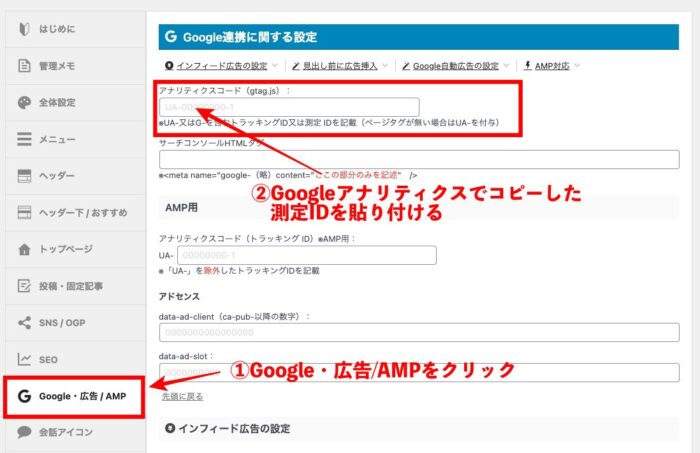Screen dimensions: 700x453
Task: Focus the AMP用 トラッキングID input field
Action: pyautogui.click(x=307, y=255)
